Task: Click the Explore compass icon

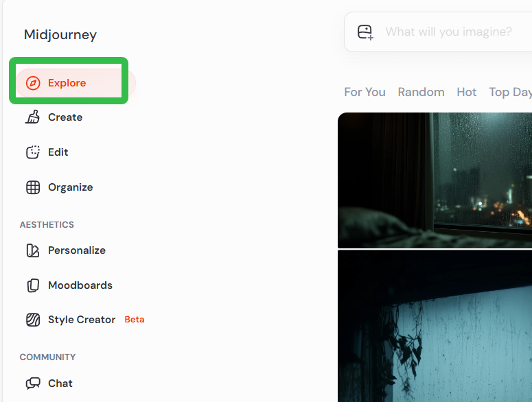Action: click(x=33, y=83)
